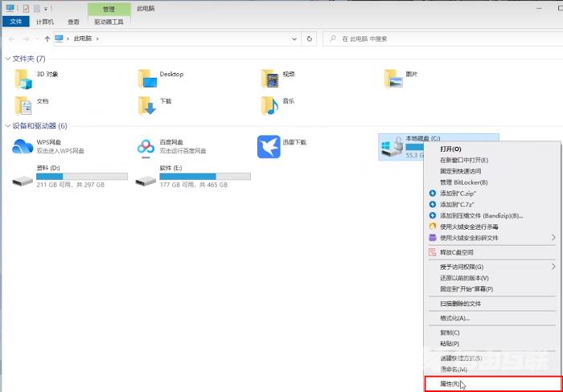
Task: Expand the address bar history dropdown
Action: (298, 38)
